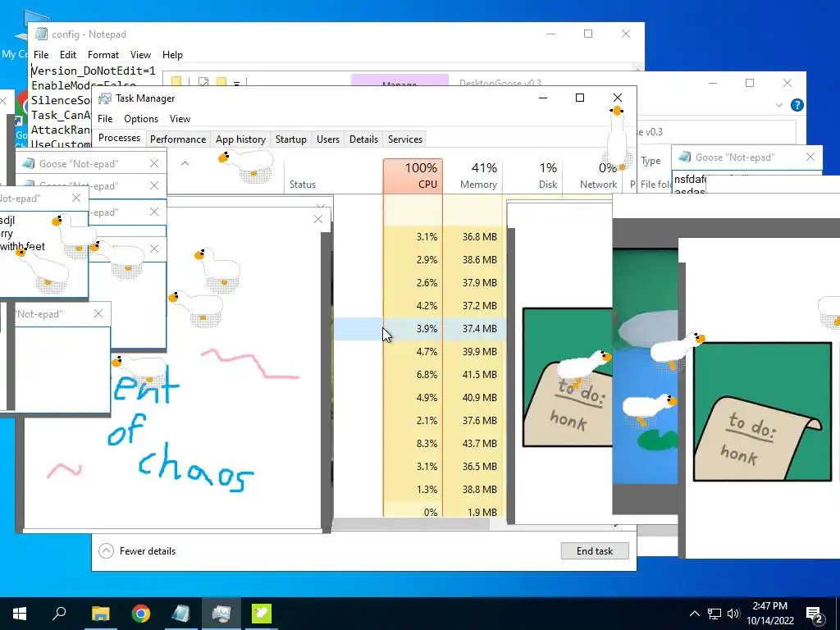Image resolution: width=840 pixels, height=630 pixels.
Task: Open File menu in config Notepad
Action: (x=41, y=55)
